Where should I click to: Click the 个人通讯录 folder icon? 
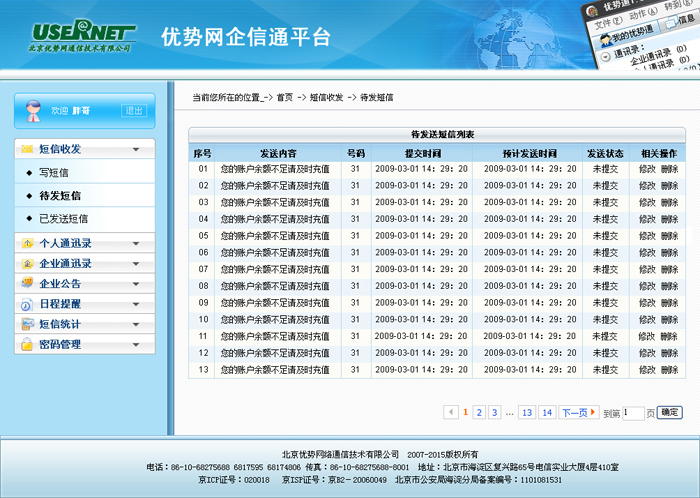click(x=27, y=243)
